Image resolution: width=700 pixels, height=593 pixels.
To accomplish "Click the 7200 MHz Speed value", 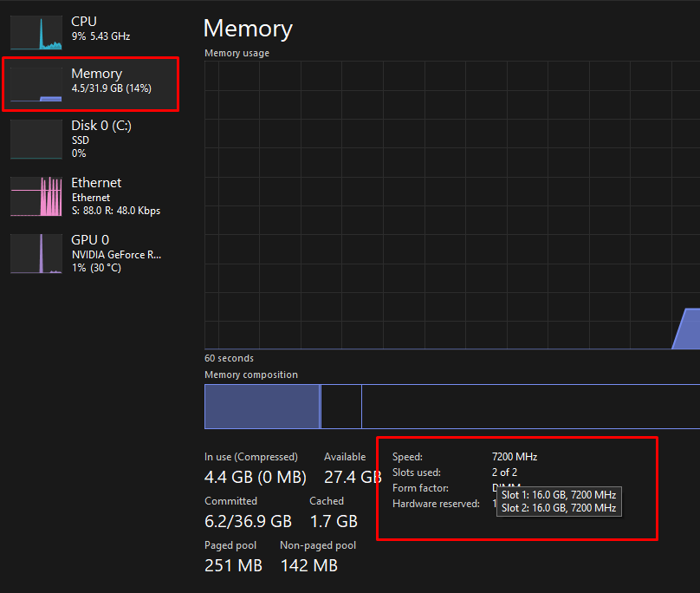I will tap(515, 457).
